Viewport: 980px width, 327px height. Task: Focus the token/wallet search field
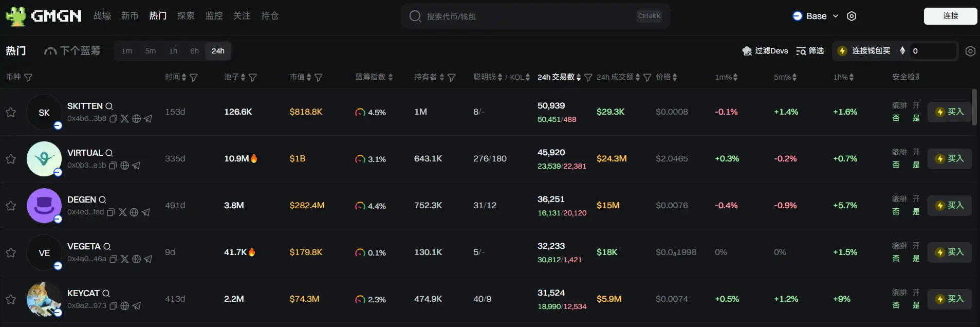(x=535, y=16)
